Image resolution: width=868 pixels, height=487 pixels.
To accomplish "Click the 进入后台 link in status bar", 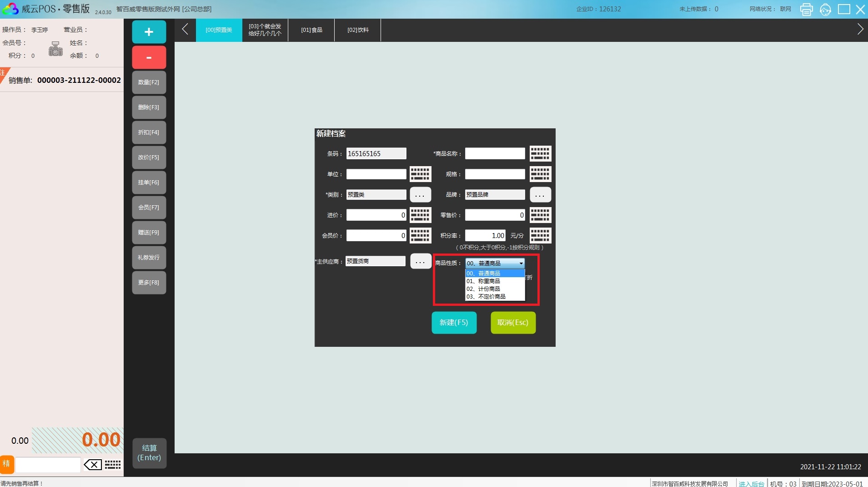I will [751, 483].
